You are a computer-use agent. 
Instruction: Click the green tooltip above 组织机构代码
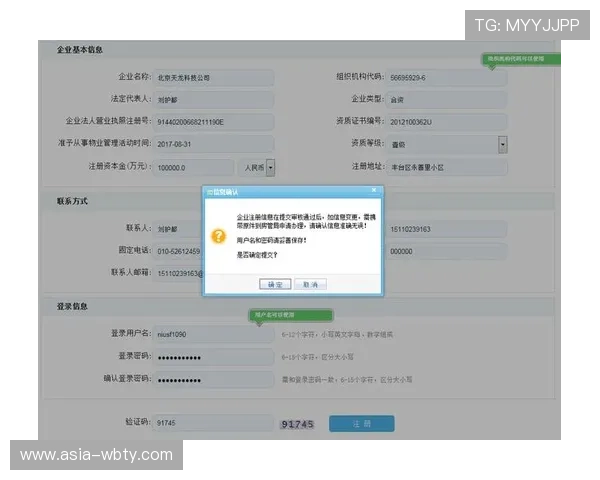coord(520,59)
